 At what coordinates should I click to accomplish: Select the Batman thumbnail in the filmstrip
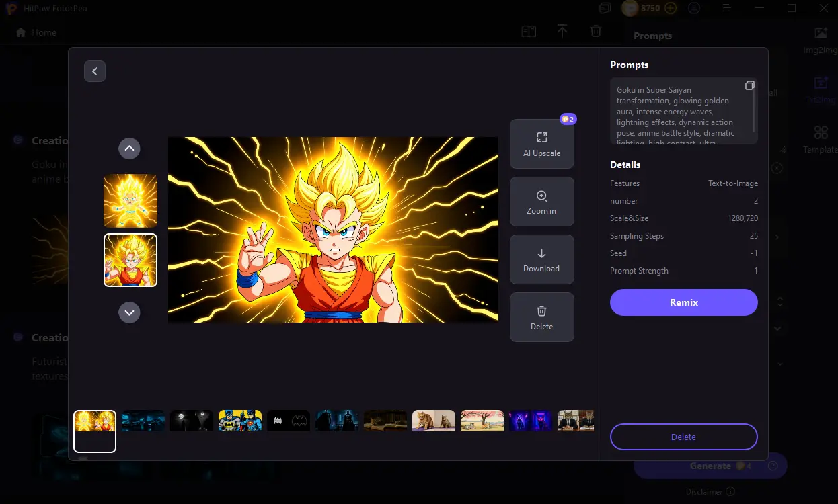(x=239, y=420)
